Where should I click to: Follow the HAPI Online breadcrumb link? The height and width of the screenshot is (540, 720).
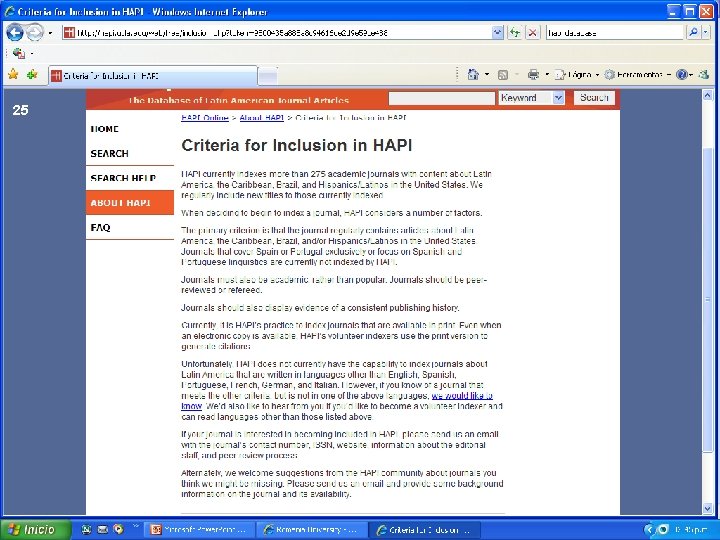205,118
